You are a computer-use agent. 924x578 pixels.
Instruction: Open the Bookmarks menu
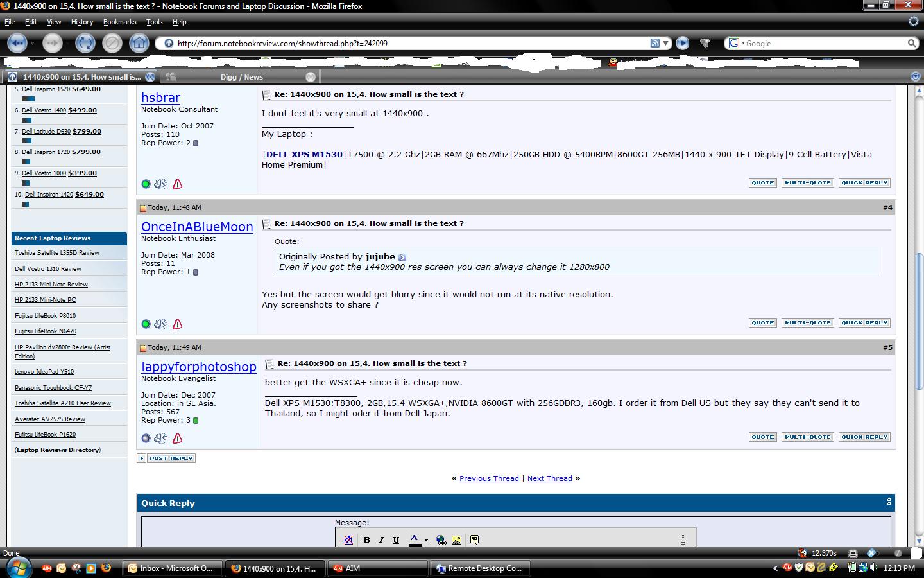click(x=119, y=22)
